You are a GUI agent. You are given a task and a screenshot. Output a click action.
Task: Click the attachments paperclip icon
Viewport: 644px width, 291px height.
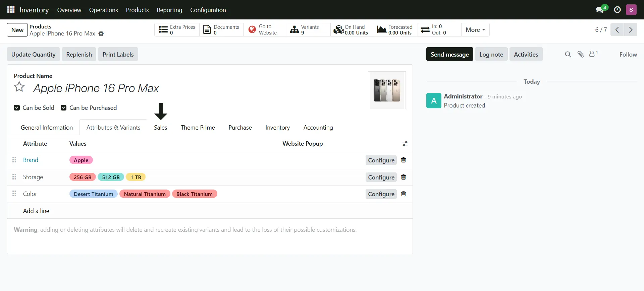point(580,54)
